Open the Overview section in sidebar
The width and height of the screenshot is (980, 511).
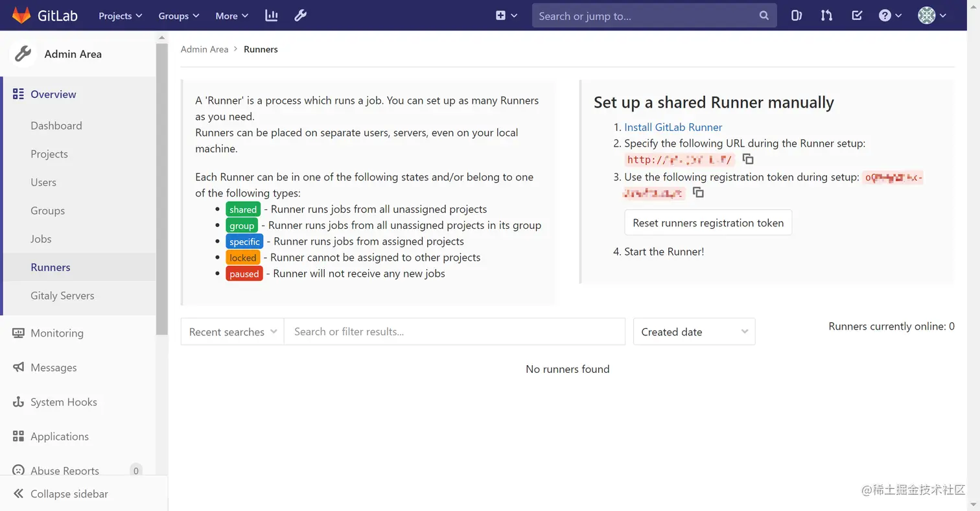(53, 94)
